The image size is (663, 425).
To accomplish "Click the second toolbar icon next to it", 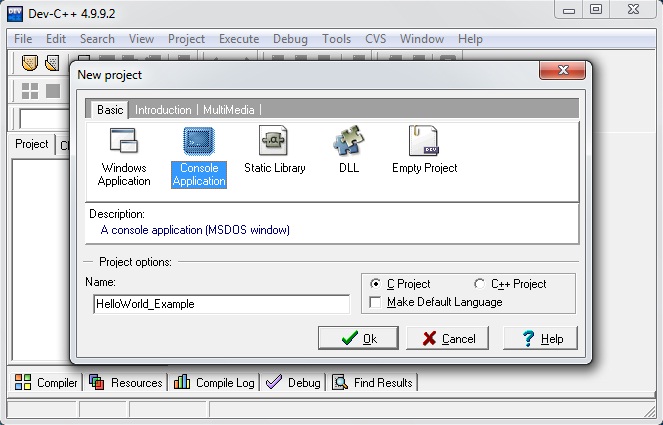I will pyautogui.click(x=52, y=63).
